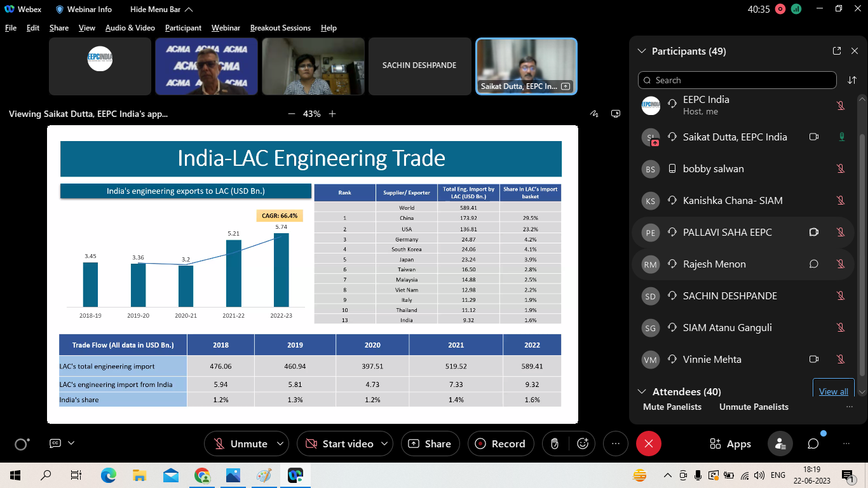This screenshot has width=868, height=488.
Task: Open the Start video options arrow
Action: coord(383,444)
